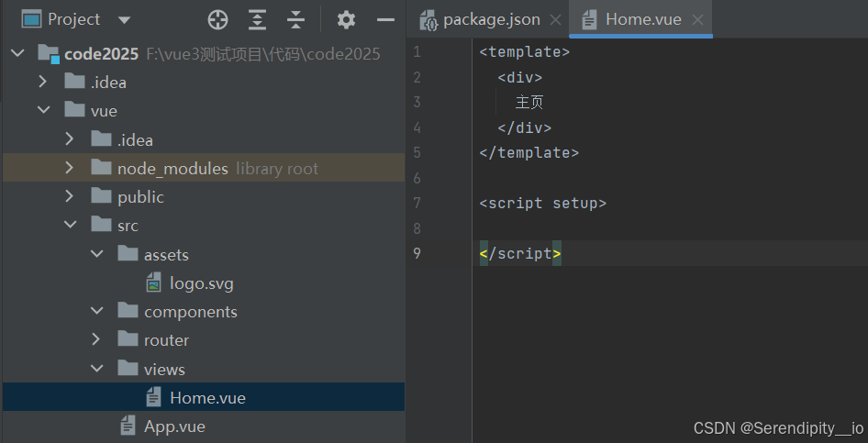The width and height of the screenshot is (868, 443).
Task: Click the 主页 text on line 3
Action: pyautogui.click(x=529, y=103)
